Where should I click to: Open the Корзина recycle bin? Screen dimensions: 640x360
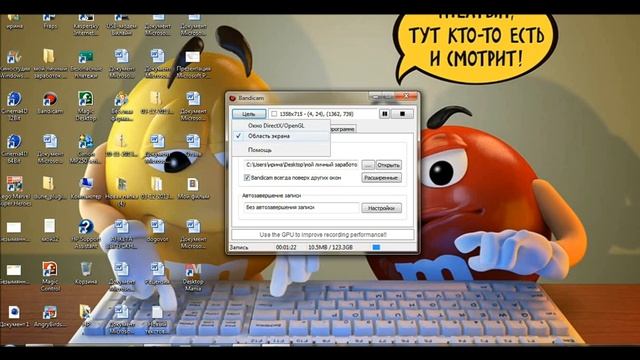click(86, 273)
